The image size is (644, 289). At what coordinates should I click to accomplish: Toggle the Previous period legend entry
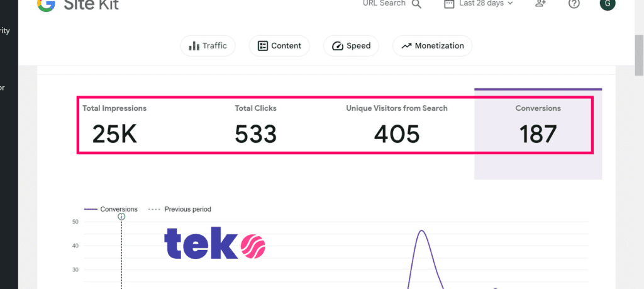[180, 209]
